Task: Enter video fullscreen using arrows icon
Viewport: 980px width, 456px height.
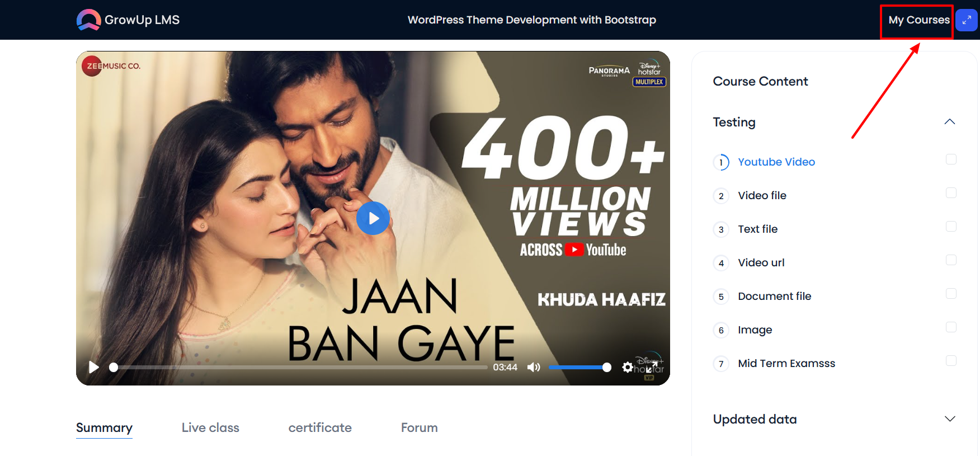Action: [652, 367]
